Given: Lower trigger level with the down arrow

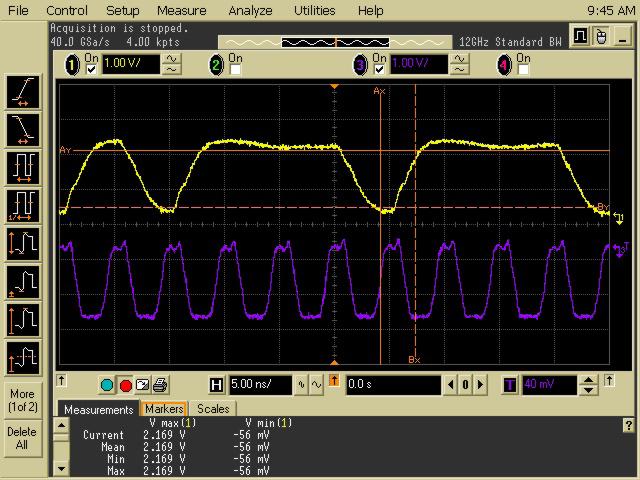Looking at the screenshot, I should pos(589,390).
